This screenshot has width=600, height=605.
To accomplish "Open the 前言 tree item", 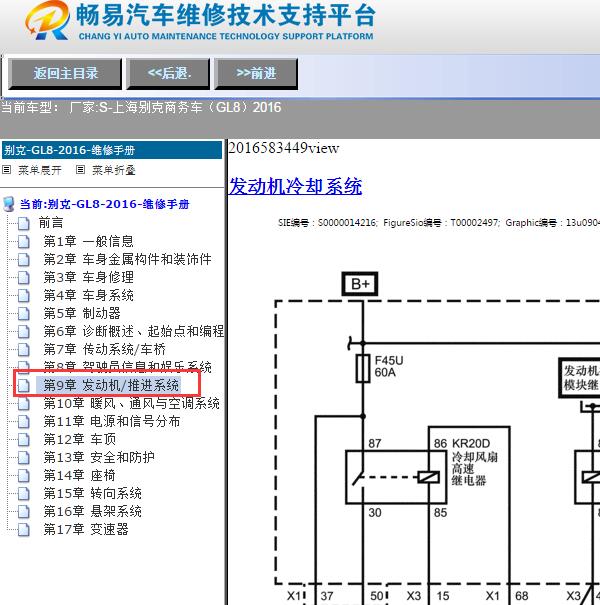I will pos(51,223).
